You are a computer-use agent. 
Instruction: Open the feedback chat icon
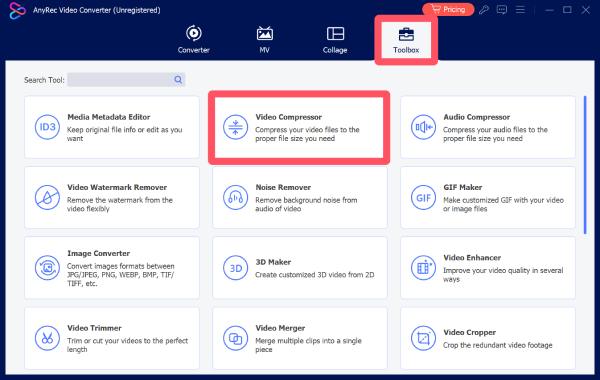click(502, 10)
